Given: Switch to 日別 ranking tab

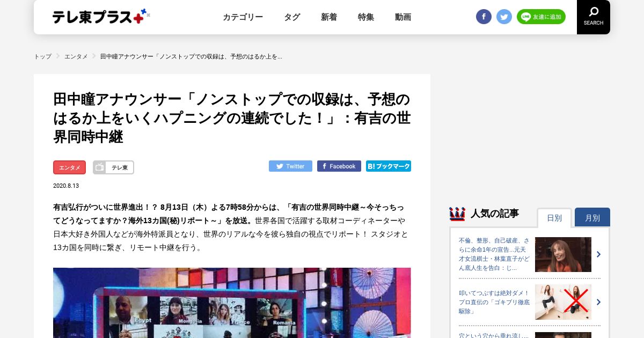Looking at the screenshot, I should [x=554, y=218].
